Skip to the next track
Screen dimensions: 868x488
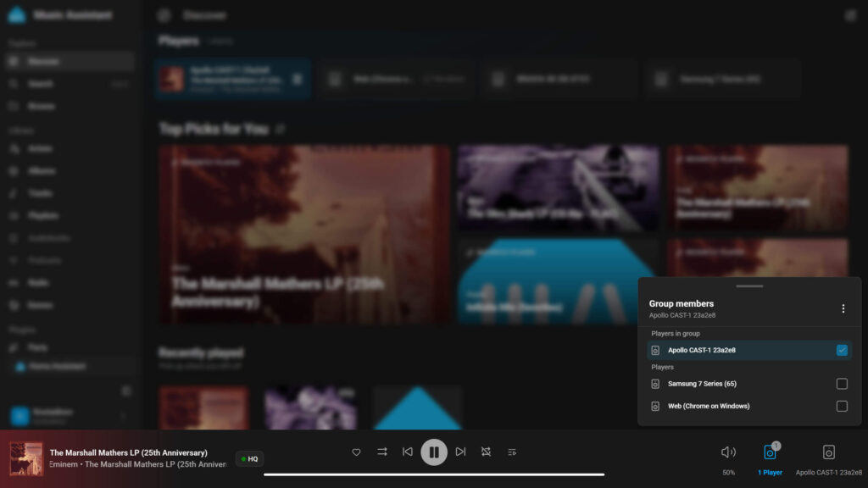(460, 452)
